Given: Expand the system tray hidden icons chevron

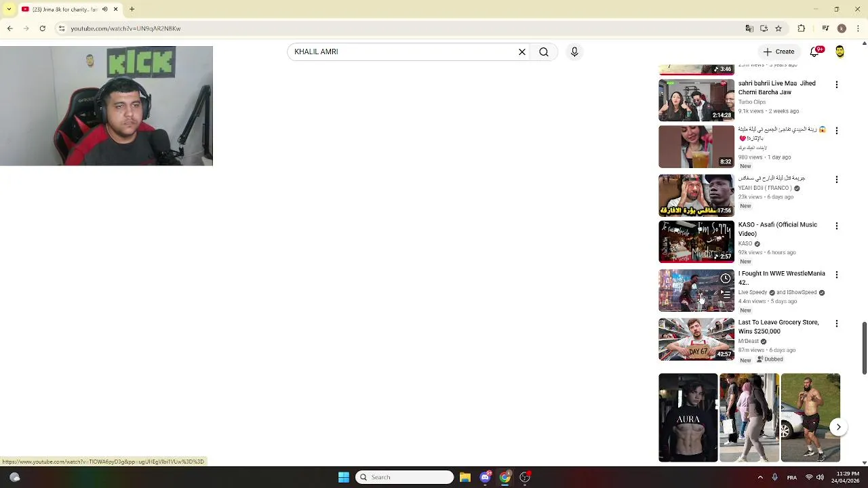Looking at the screenshot, I should tap(760, 477).
